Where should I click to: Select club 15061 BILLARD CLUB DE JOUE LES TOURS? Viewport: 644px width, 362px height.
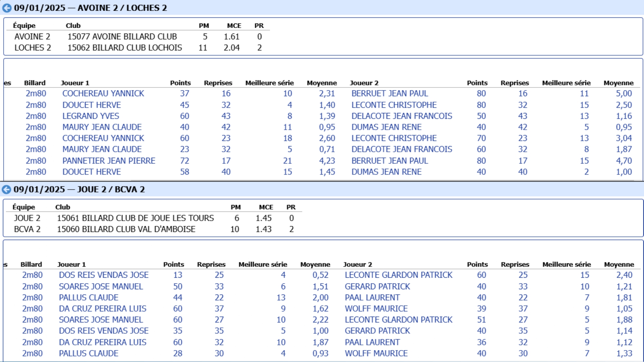pos(135,218)
